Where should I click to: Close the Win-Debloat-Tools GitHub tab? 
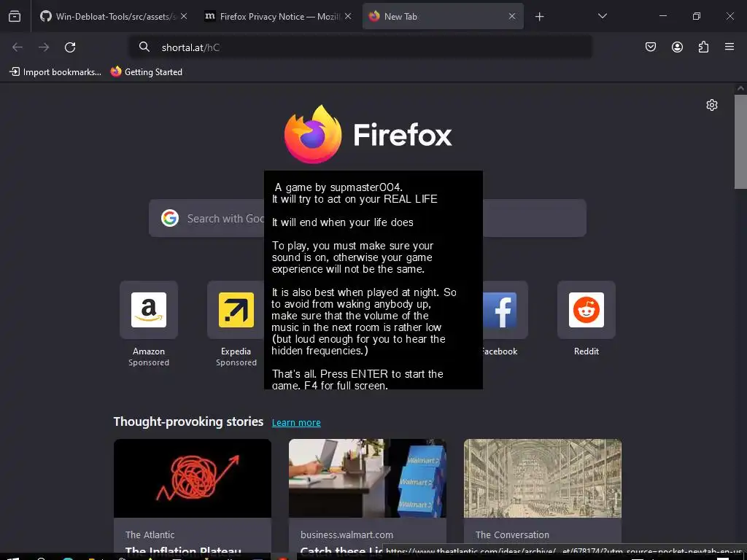click(184, 17)
